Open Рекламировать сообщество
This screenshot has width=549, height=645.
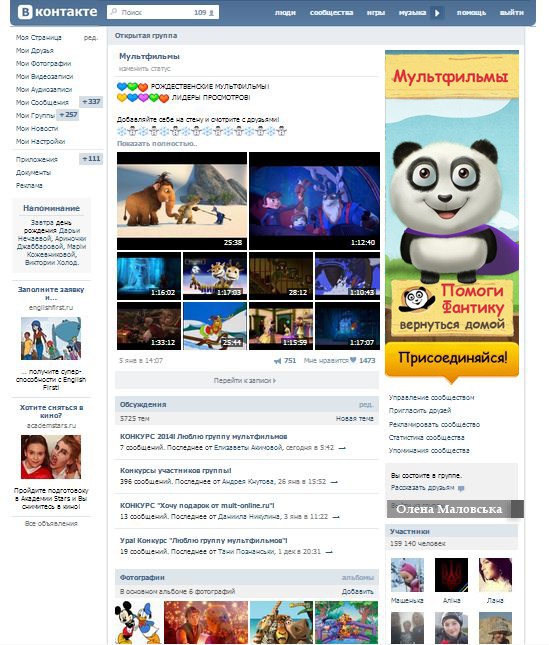coord(434,424)
